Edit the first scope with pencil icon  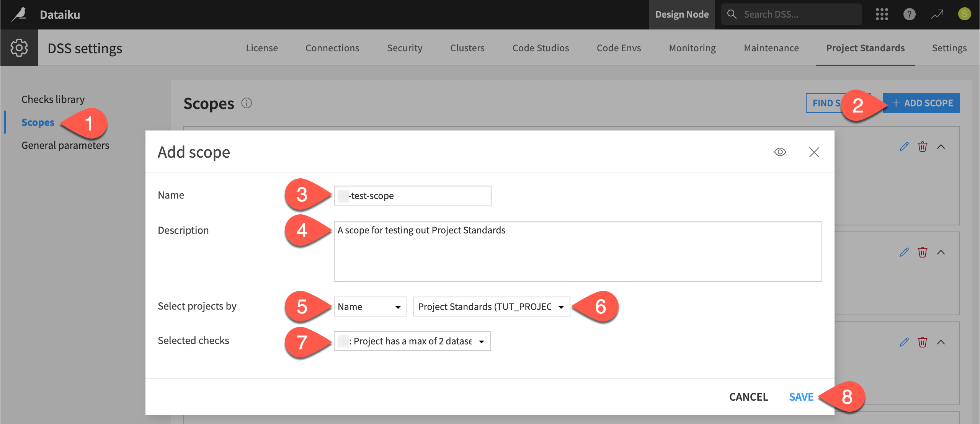coord(904,147)
